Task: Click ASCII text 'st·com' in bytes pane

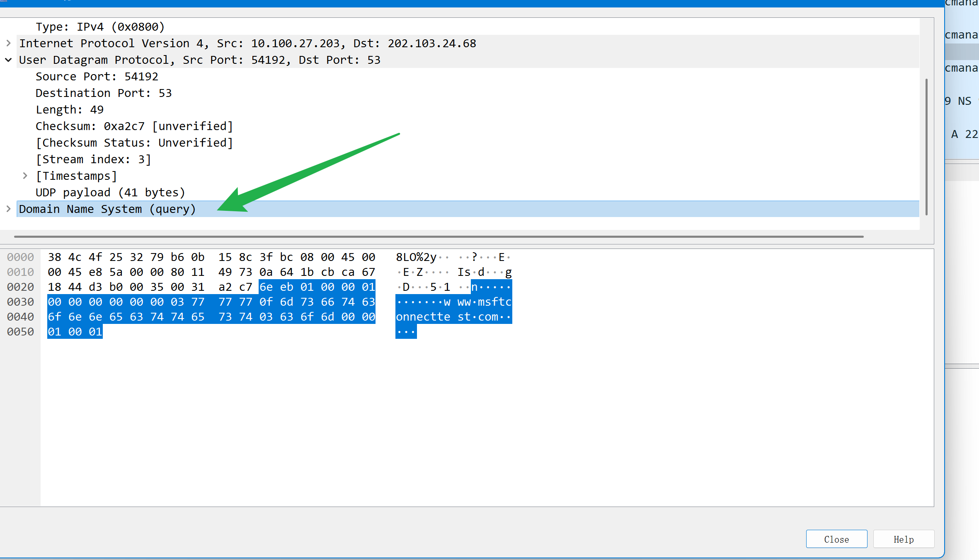Action: point(478,317)
